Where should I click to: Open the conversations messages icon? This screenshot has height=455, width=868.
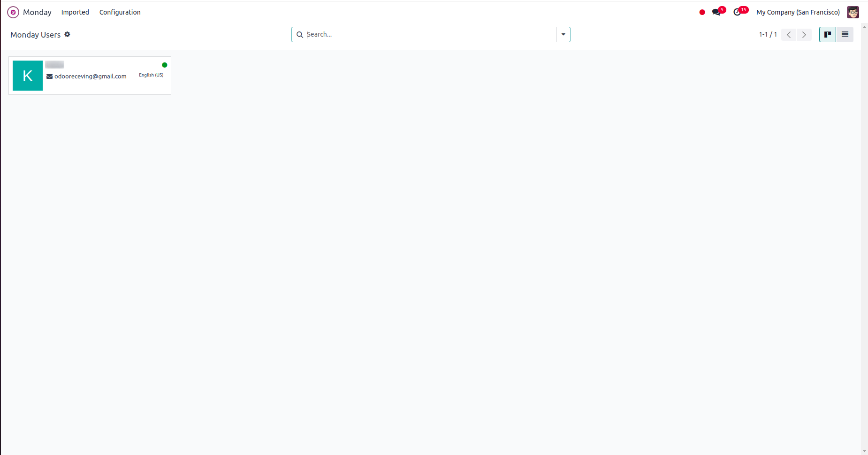(716, 12)
